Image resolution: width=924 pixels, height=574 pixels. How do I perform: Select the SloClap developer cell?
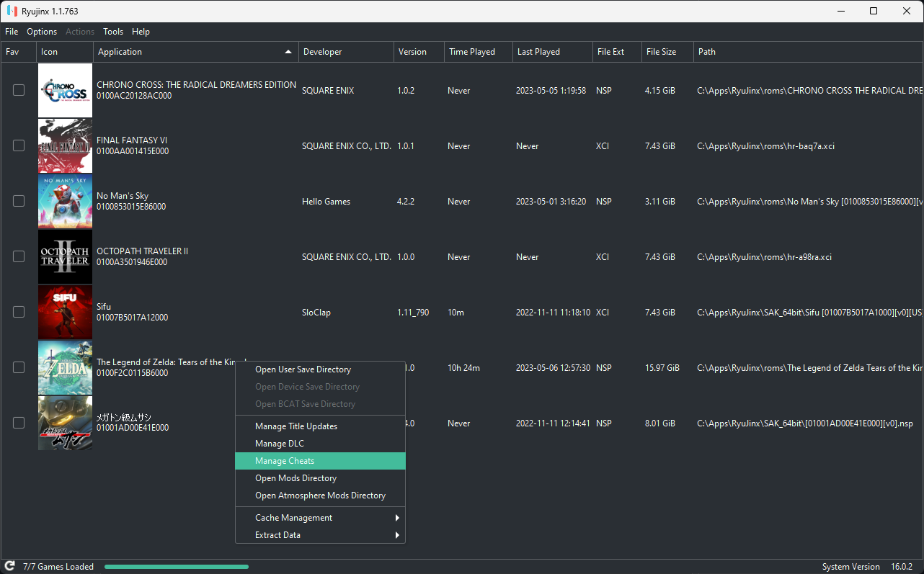pos(316,313)
